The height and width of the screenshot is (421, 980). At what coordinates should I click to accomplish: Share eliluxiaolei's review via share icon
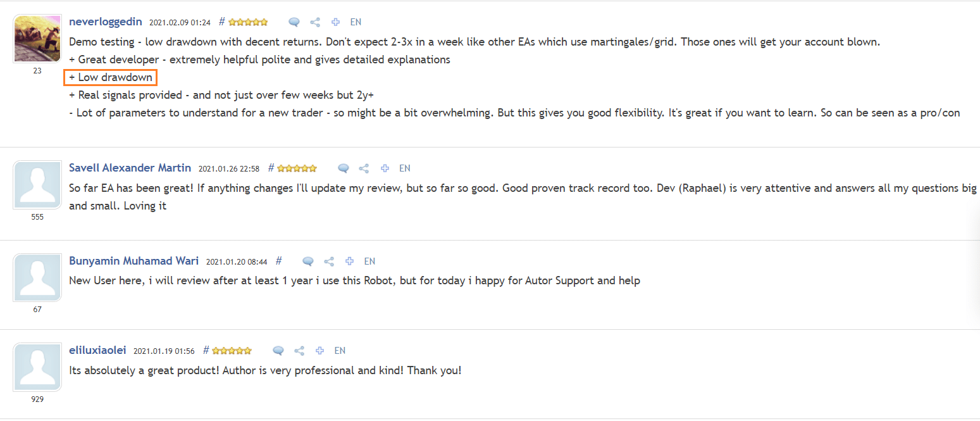(299, 351)
